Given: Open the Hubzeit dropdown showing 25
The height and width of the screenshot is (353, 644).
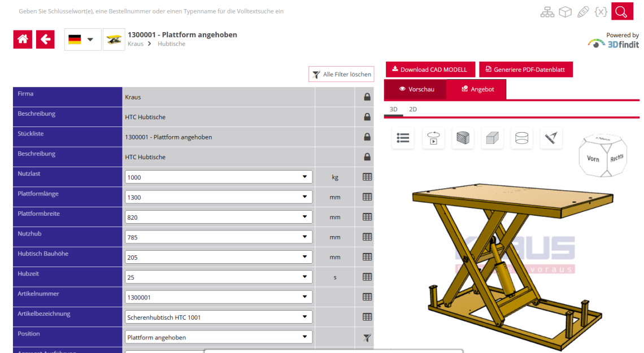Looking at the screenshot, I should click(219, 277).
